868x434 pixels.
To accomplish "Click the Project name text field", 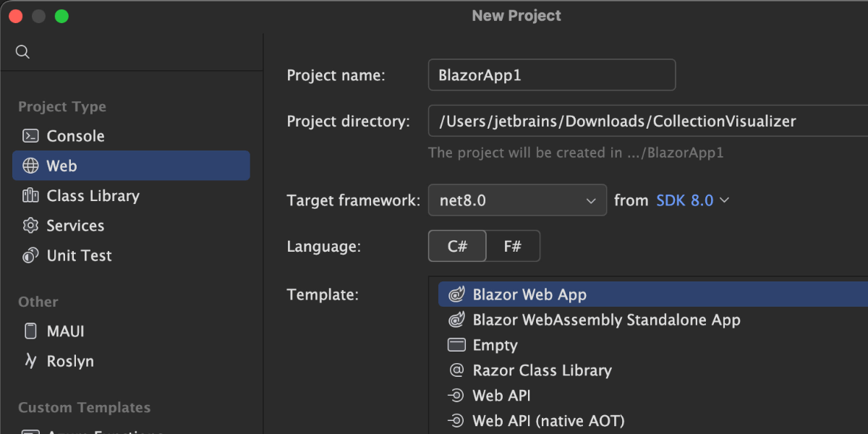I will pos(551,75).
